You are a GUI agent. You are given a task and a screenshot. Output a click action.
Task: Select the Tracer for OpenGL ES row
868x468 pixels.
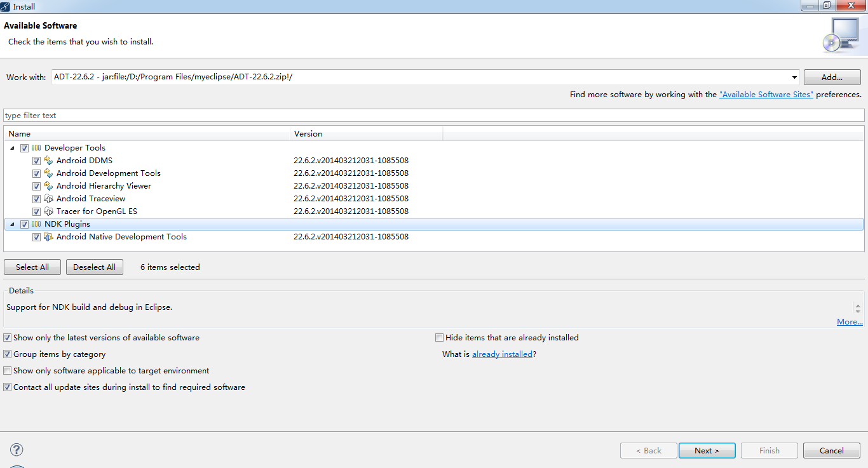point(97,211)
